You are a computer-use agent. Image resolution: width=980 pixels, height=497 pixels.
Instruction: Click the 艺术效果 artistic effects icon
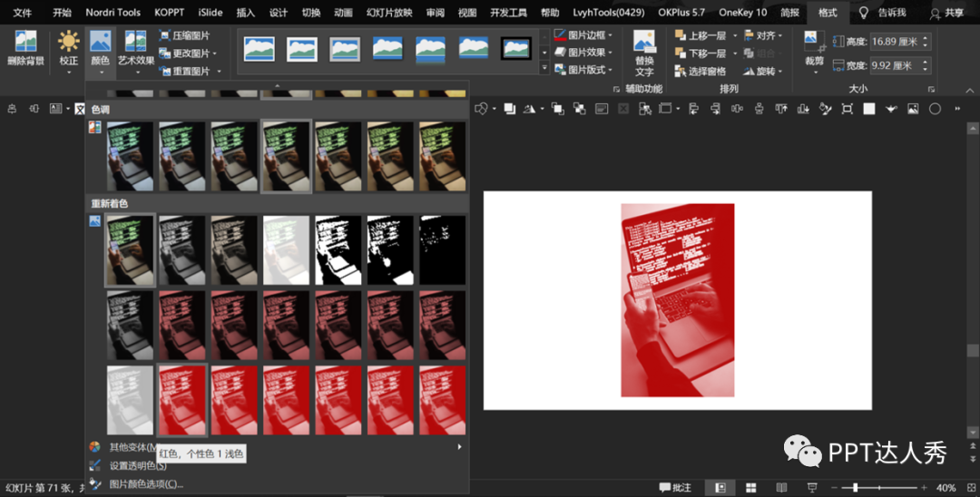click(135, 41)
